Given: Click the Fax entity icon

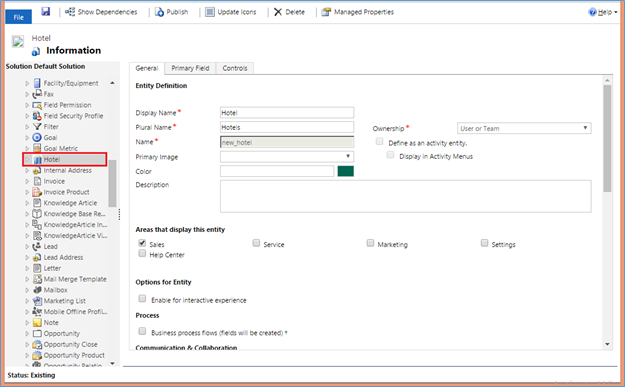Looking at the screenshot, I should (37, 94).
